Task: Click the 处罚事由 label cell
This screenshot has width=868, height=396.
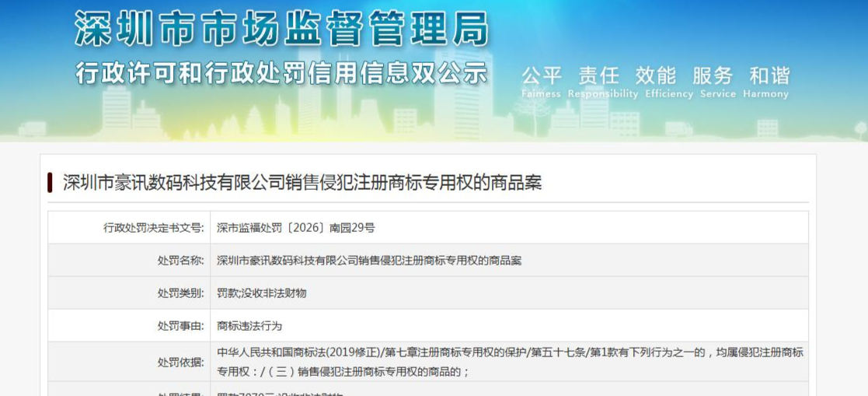Action: (129, 326)
